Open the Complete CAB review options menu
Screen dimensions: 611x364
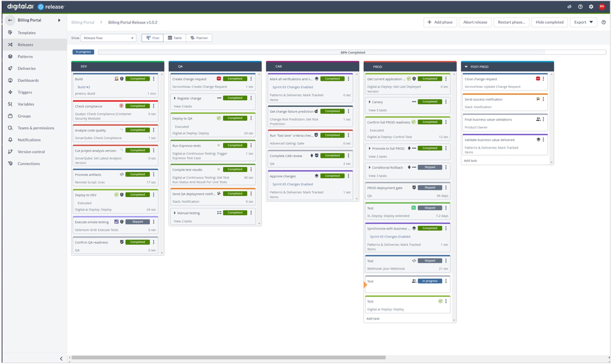coord(348,155)
